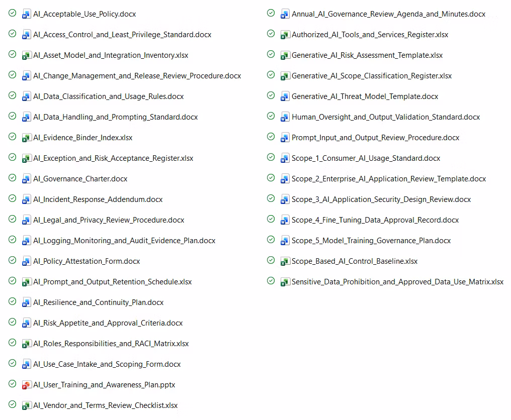Click the PowerPoint icon for AI_User_Training_and_Awareness_Plan.pptx

(x=26, y=385)
